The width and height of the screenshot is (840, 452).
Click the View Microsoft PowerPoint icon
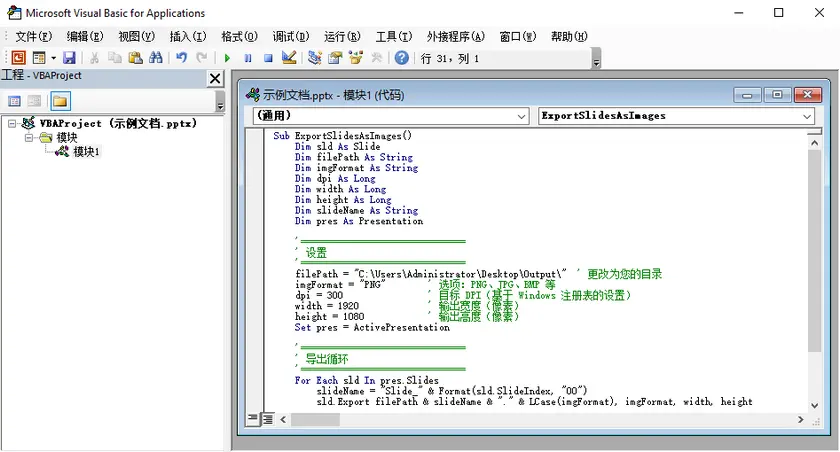click(x=18, y=58)
